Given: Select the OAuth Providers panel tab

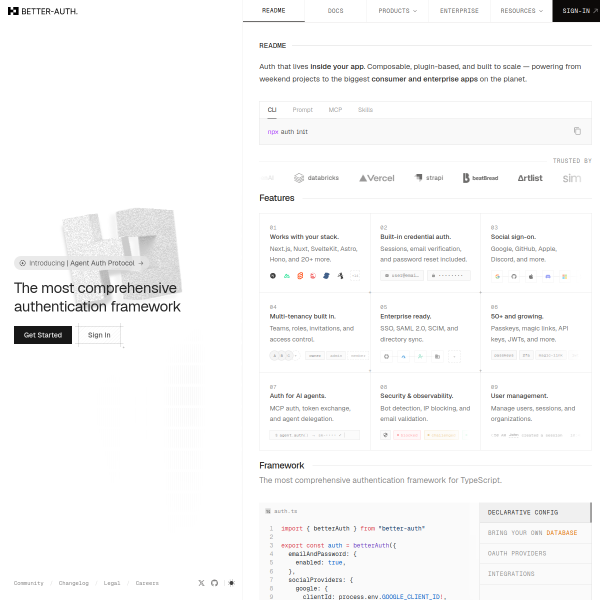Looking at the screenshot, I should pyautogui.click(x=535, y=553).
